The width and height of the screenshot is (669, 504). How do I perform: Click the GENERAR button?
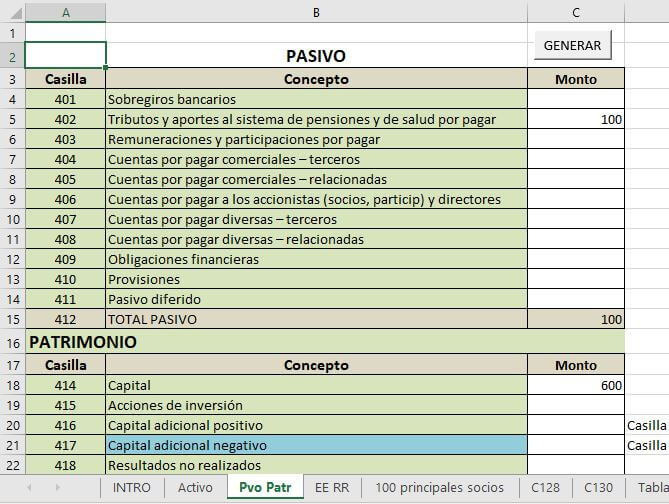573,45
